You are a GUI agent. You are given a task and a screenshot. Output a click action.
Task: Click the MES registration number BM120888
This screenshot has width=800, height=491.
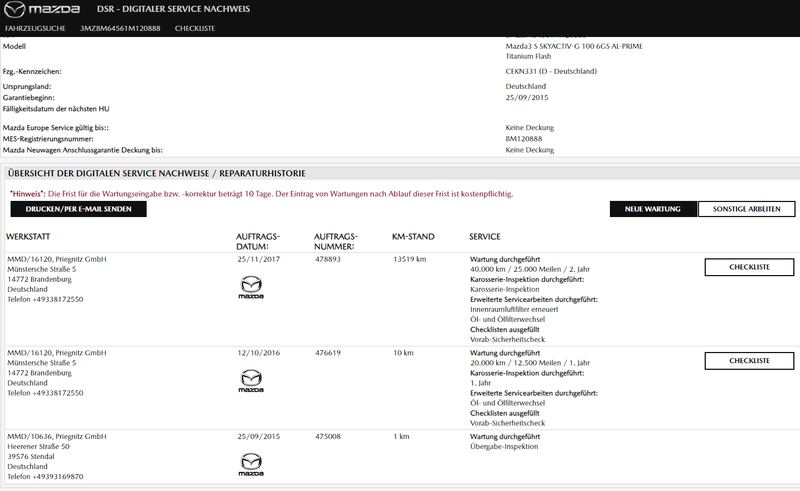524,139
